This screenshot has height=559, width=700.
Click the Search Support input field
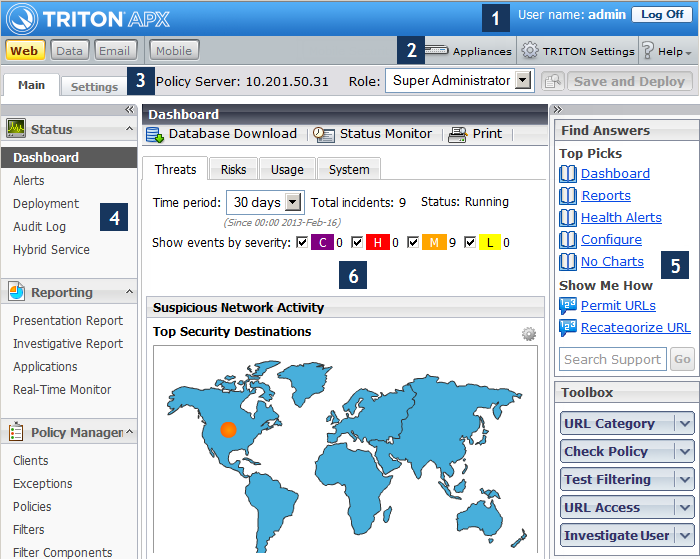click(612, 359)
